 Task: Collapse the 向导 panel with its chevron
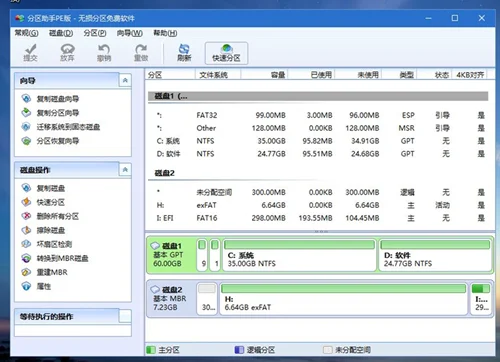125,80
